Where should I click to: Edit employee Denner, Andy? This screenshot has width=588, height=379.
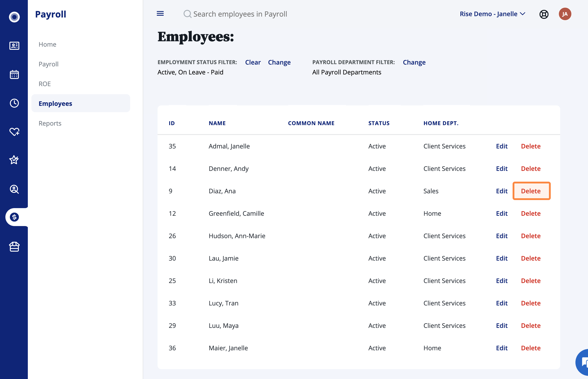click(502, 169)
